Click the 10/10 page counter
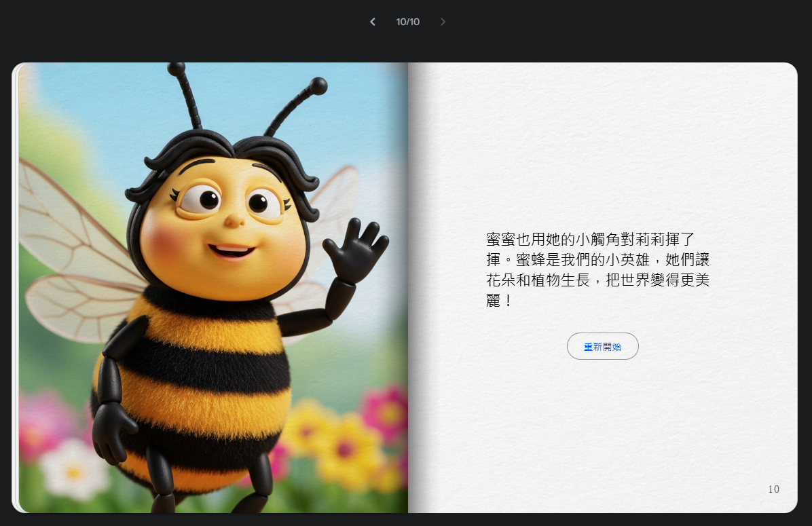 pyautogui.click(x=407, y=22)
